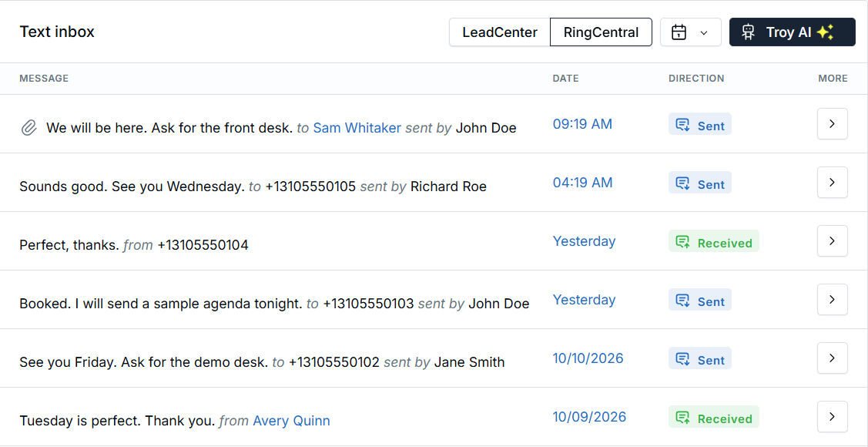Click the phone number +13105550105

(x=310, y=187)
